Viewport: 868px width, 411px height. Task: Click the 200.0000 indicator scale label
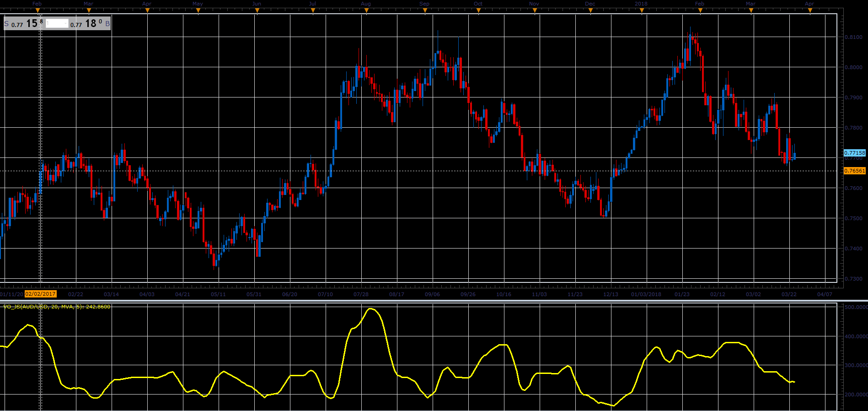coord(856,394)
